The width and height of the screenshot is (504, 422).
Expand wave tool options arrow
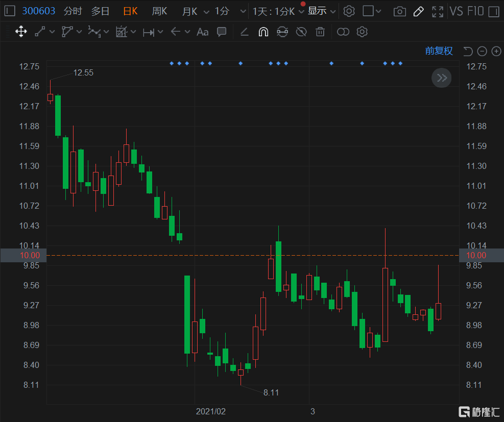click(x=106, y=32)
